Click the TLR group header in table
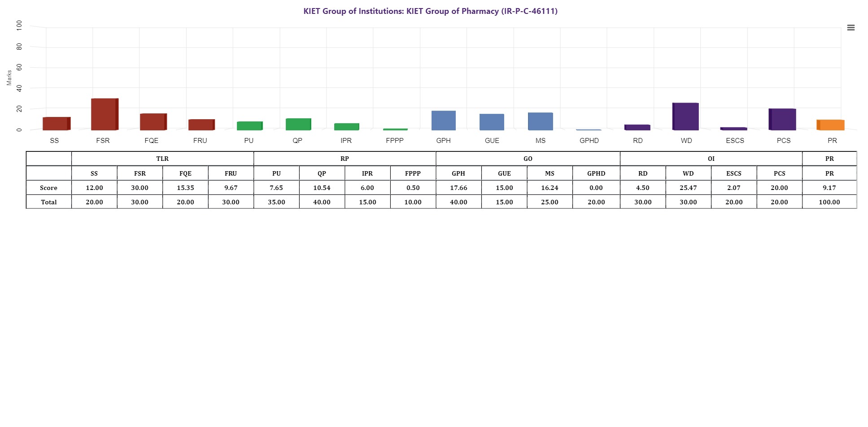Screen dimensions: 868x427 click(162, 159)
